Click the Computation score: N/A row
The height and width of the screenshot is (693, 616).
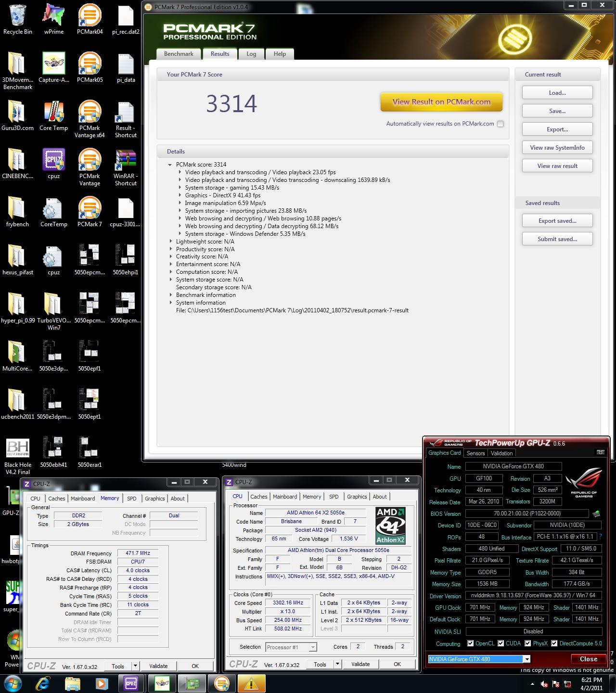(x=207, y=272)
